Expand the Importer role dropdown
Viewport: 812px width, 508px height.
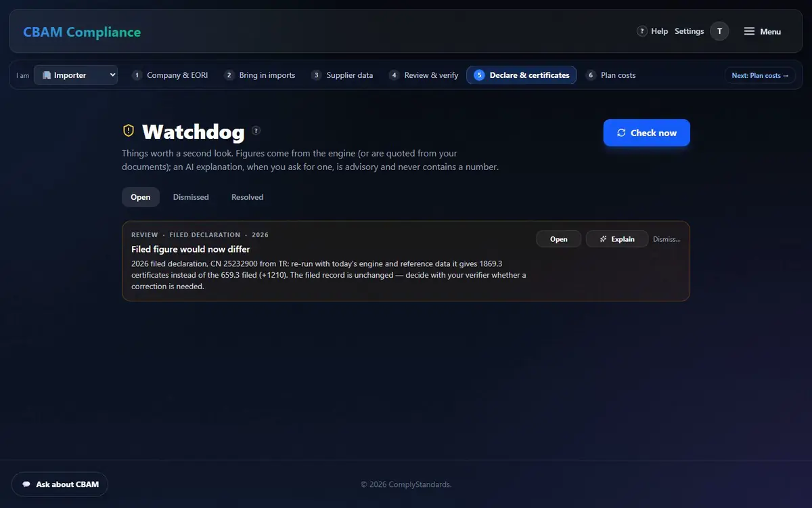[x=76, y=75]
